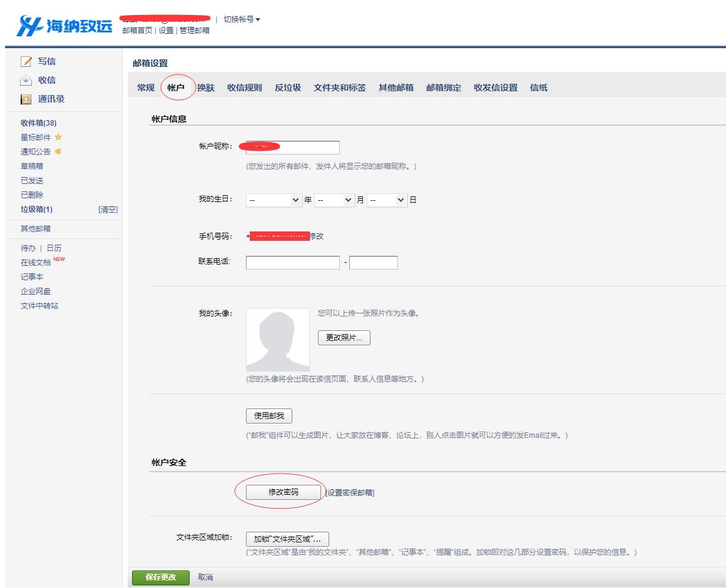Click the 更改照片 button
This screenshot has height=588, width=726.
[344, 338]
